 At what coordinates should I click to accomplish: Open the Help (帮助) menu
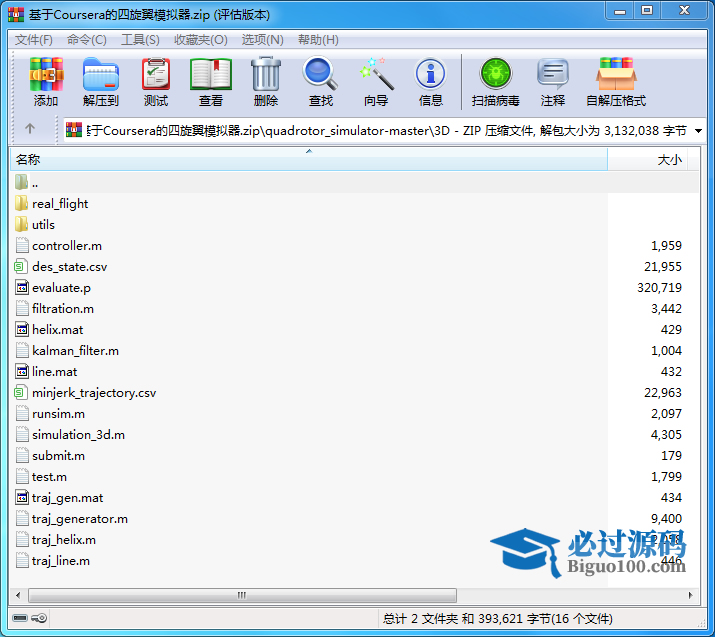[x=318, y=40]
